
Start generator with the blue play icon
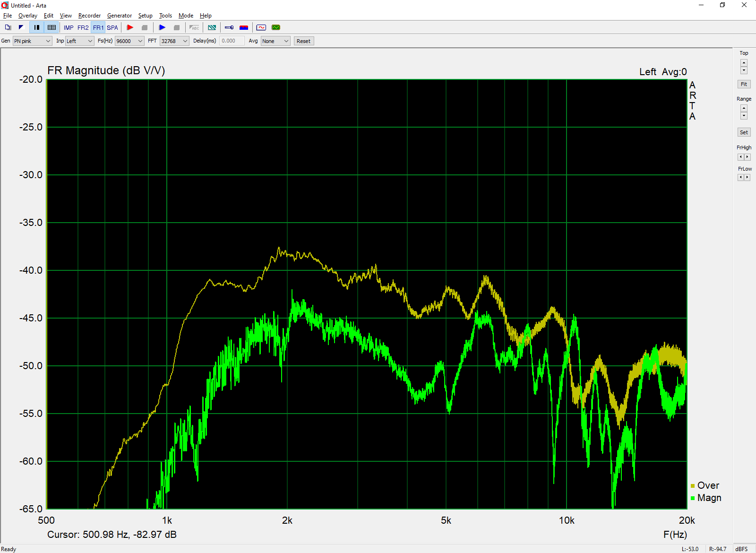point(162,27)
